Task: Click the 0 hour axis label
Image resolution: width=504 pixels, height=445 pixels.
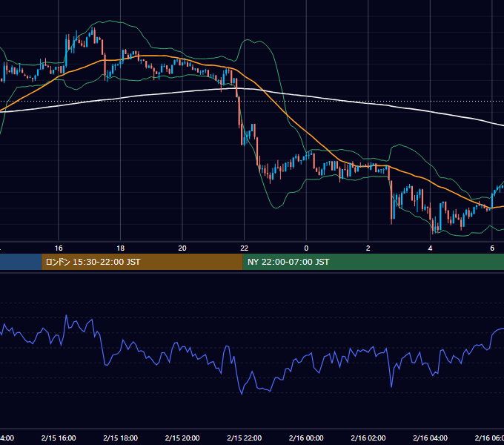Action: [306, 248]
